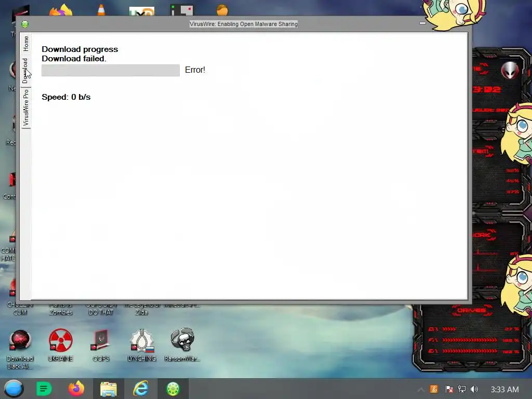The image size is (532, 399).
Task: Click the VirusWire window title text
Action: [244, 24]
